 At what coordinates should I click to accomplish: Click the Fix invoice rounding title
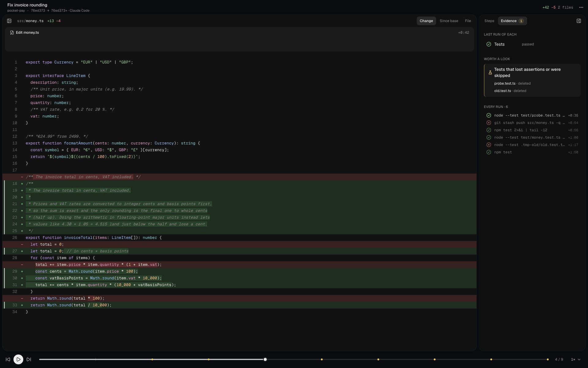pyautogui.click(x=27, y=5)
